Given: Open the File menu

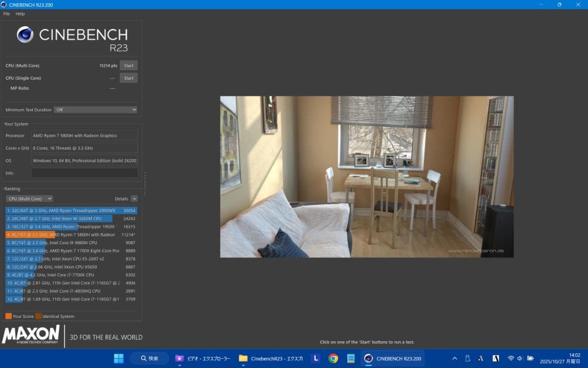Looking at the screenshot, I should [5, 14].
